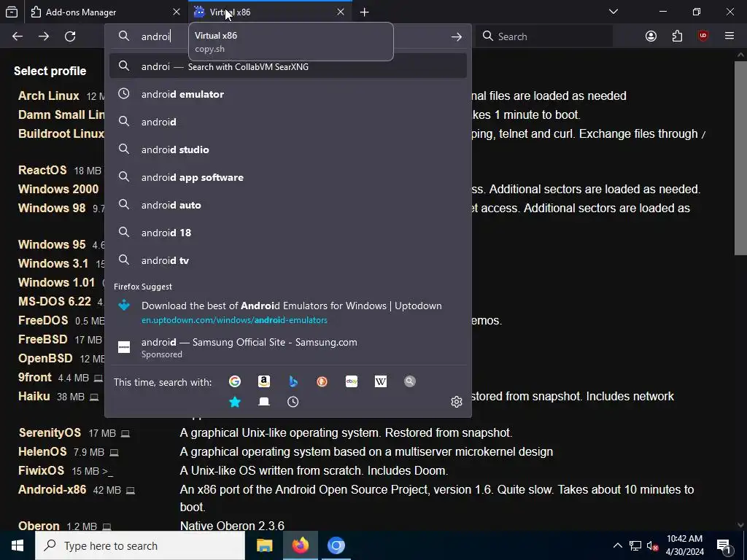The image size is (747, 560).
Task: Open uBlock Origin extension icon
Action: click(703, 36)
